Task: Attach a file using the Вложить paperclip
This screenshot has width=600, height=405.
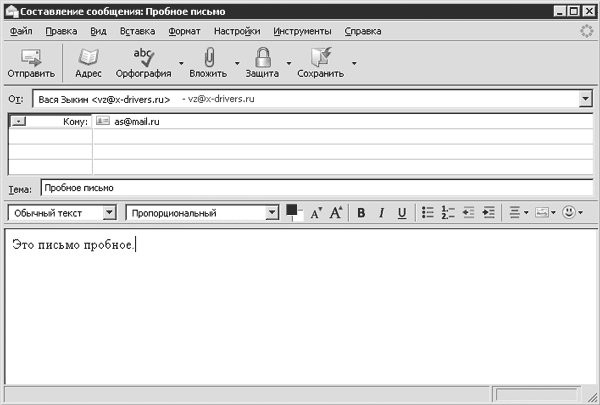Action: click(x=208, y=63)
